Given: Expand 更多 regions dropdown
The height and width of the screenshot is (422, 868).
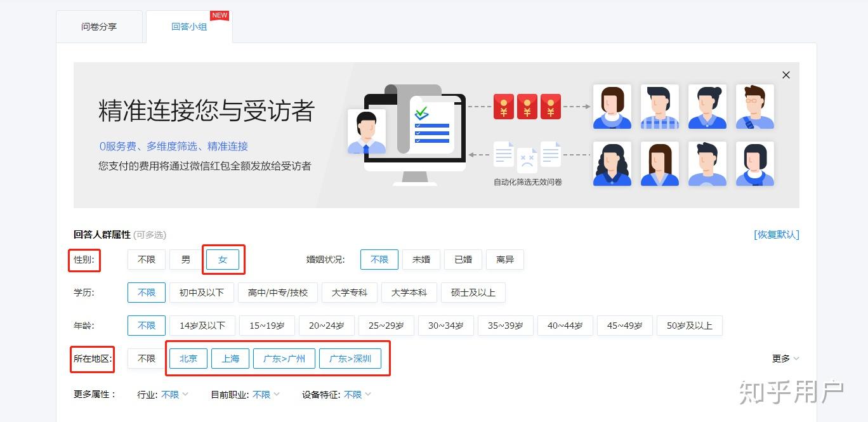Looking at the screenshot, I should [786, 359].
